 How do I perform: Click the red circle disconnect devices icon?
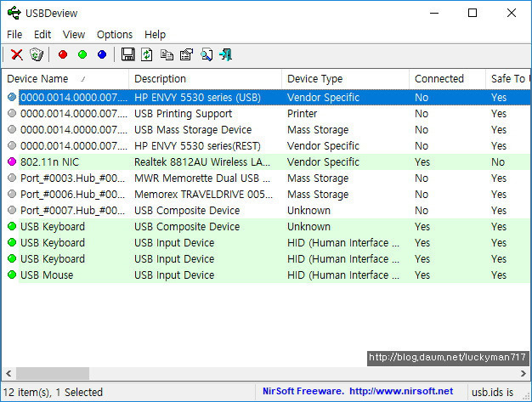click(63, 54)
